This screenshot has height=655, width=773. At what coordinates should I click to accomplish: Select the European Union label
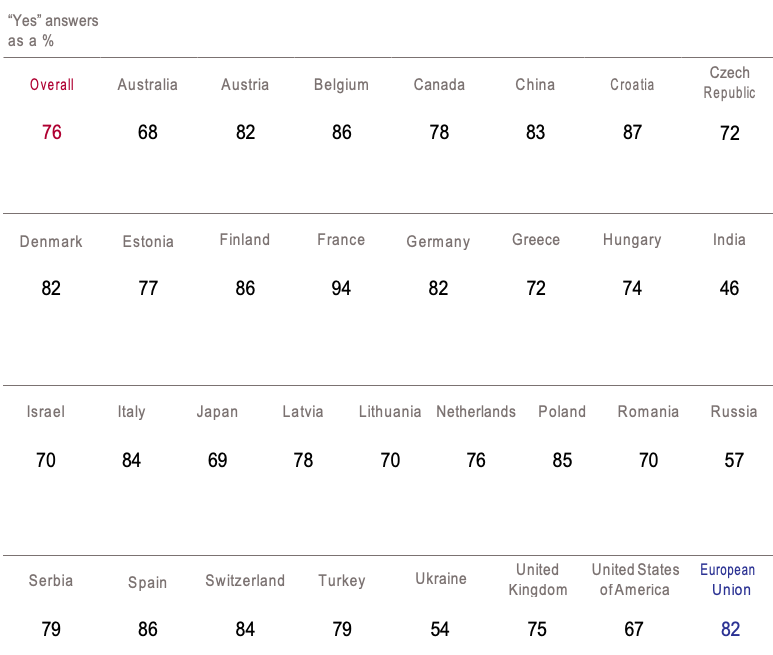[x=728, y=580]
